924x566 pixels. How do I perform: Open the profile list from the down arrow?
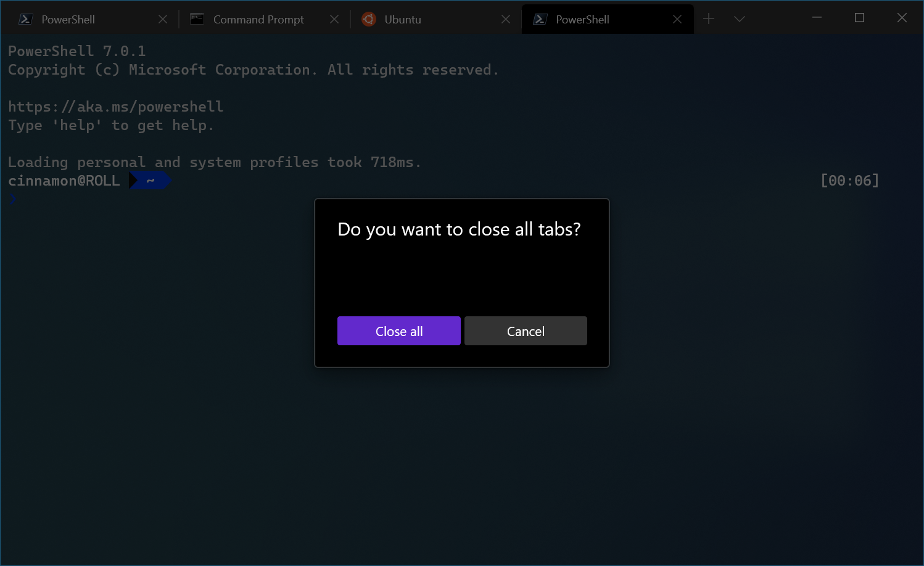pos(739,18)
